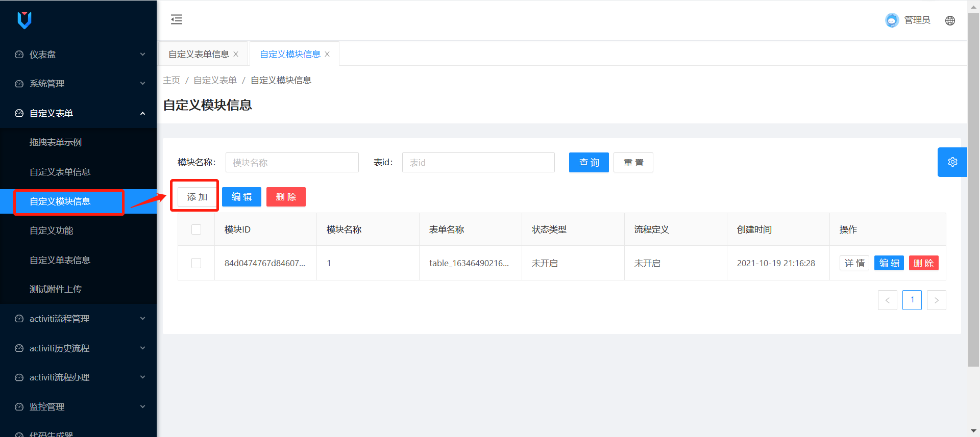
Task: Collapse the sidebar with the menu fold icon
Action: (x=177, y=20)
